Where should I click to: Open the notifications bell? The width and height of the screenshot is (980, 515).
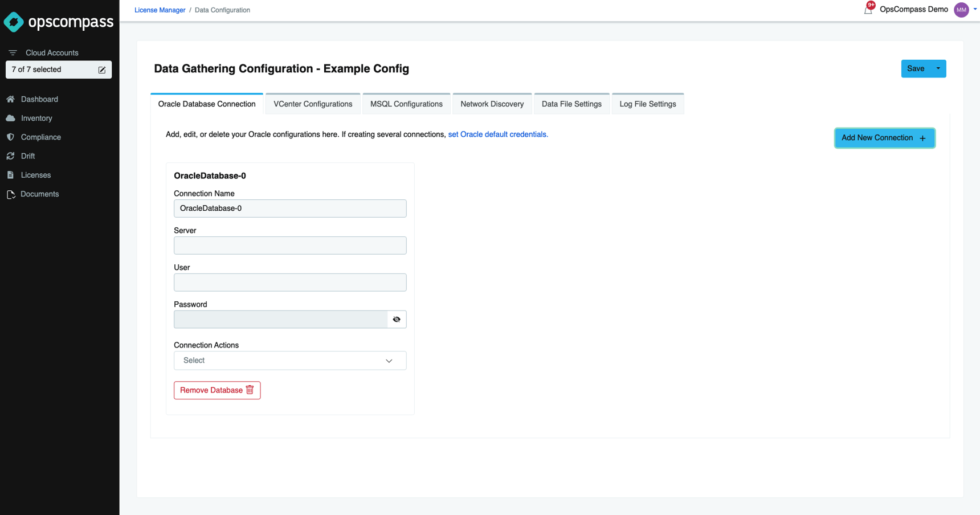(x=868, y=9)
